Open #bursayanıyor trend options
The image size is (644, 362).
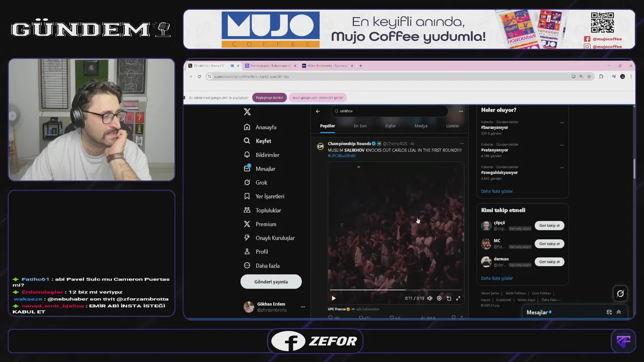tap(562, 122)
